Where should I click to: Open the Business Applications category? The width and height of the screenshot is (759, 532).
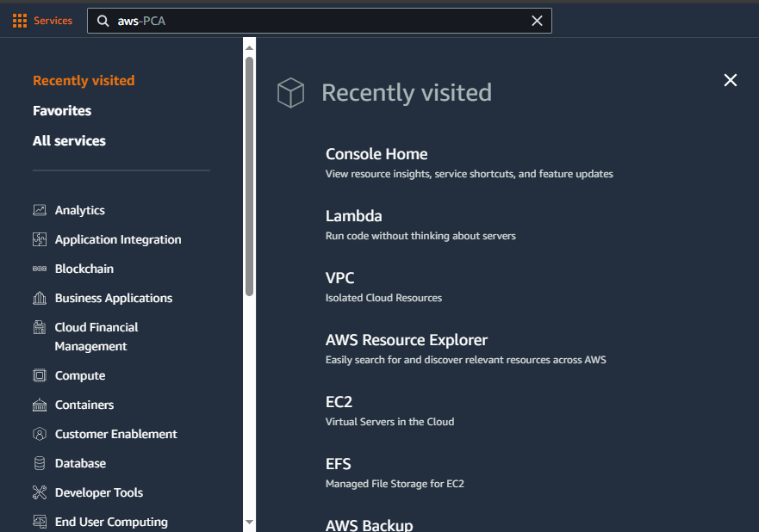pos(114,298)
